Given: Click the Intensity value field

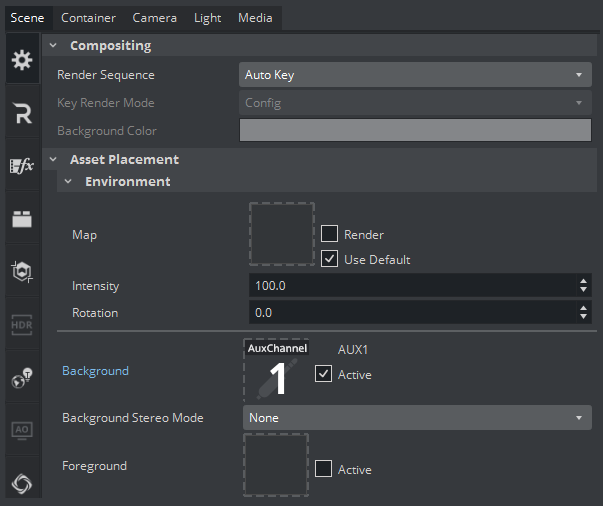Looking at the screenshot, I should [x=410, y=286].
